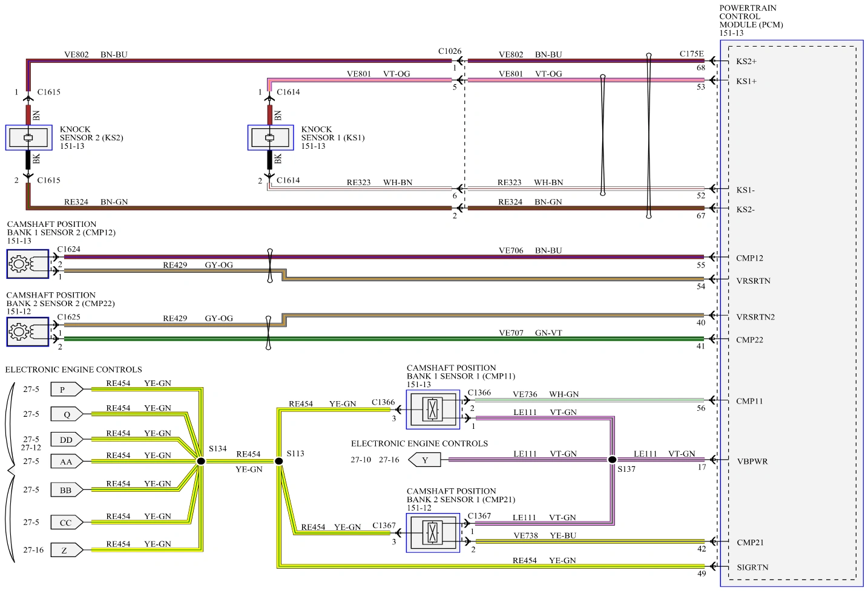Click the S137 splice dot
Image resolution: width=868 pixels, height=591 pixels.
612,460
